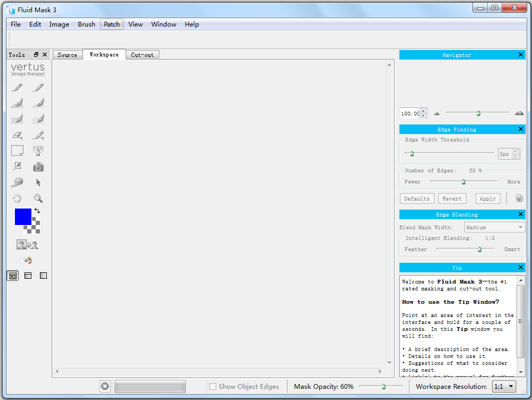The image size is (532, 400).
Task: Click the Navigator zoom value field
Action: tap(410, 113)
